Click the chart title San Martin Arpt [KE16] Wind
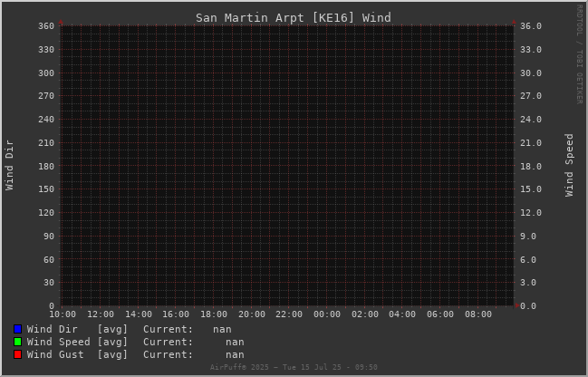Image resolution: width=588 pixels, height=377 pixels. point(294,17)
